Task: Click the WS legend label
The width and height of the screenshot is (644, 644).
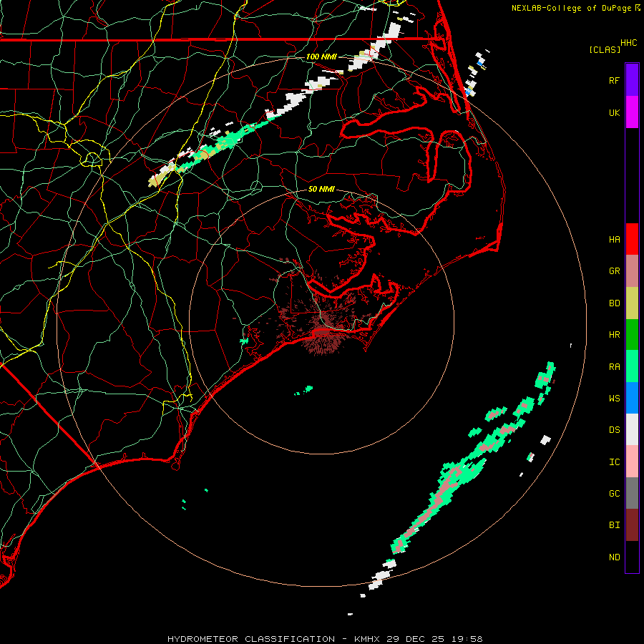Action: click(x=614, y=399)
